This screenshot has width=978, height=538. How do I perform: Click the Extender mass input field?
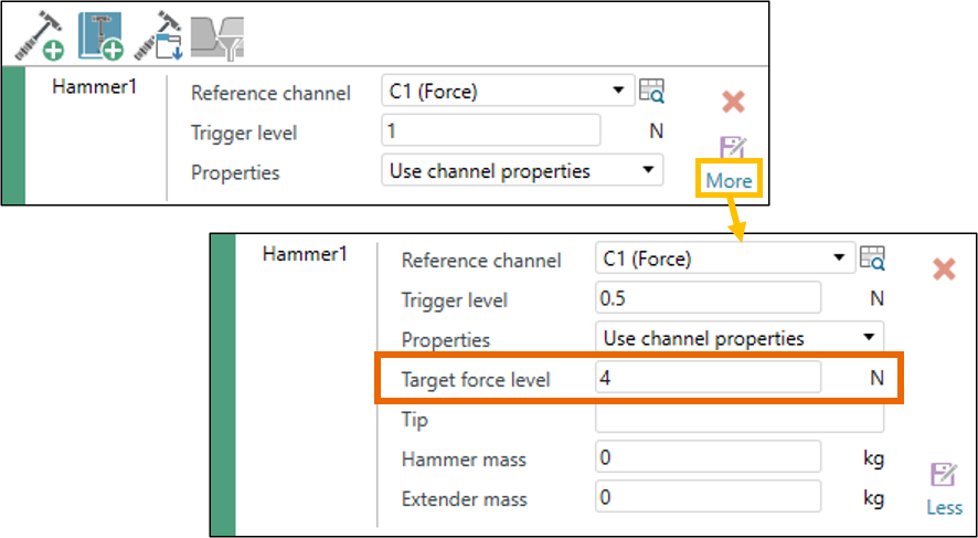tap(708, 497)
